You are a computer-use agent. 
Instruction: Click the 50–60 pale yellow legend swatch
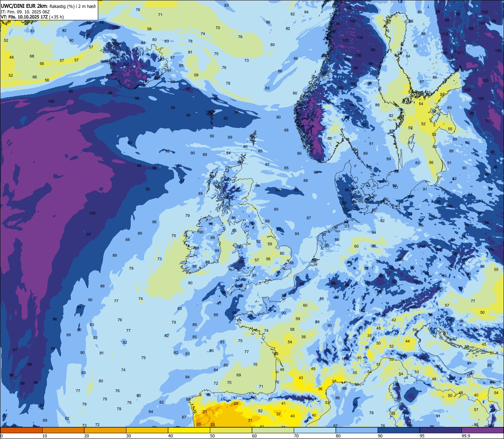click(x=231, y=430)
